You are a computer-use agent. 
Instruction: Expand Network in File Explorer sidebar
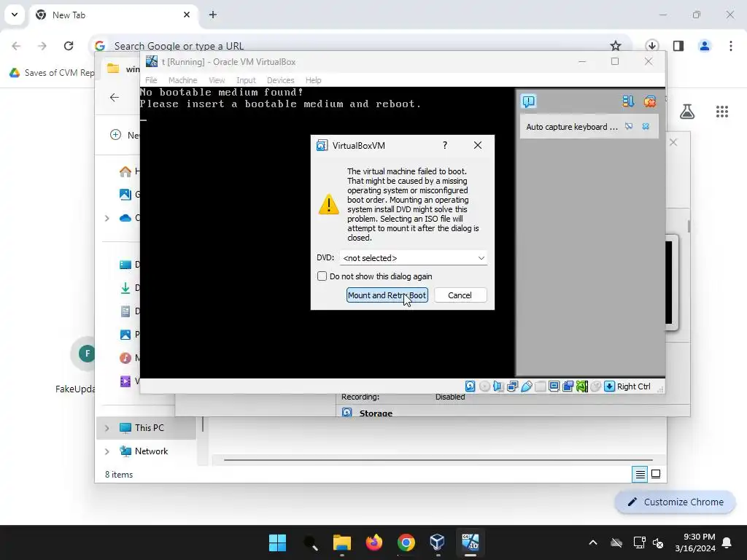pyautogui.click(x=107, y=451)
